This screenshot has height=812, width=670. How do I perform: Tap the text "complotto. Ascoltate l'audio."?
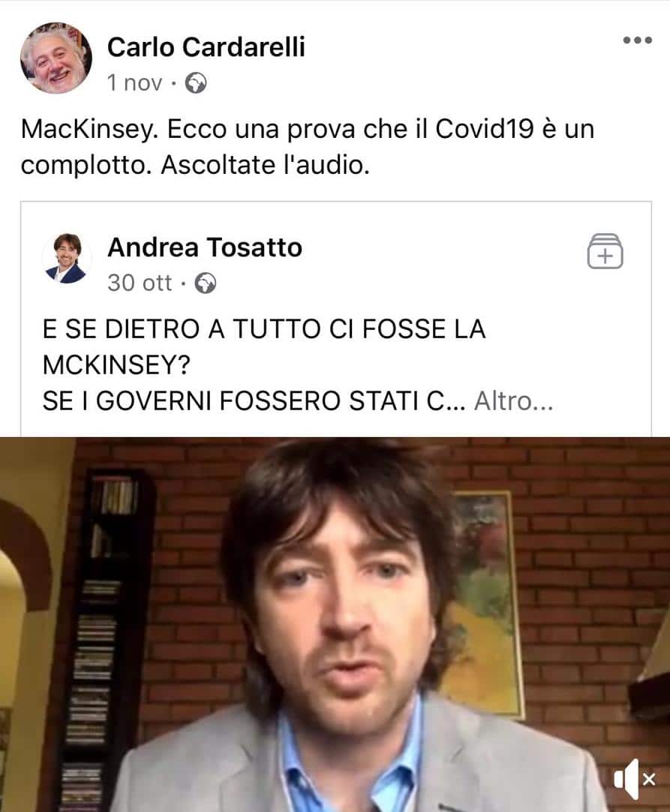click(x=195, y=165)
